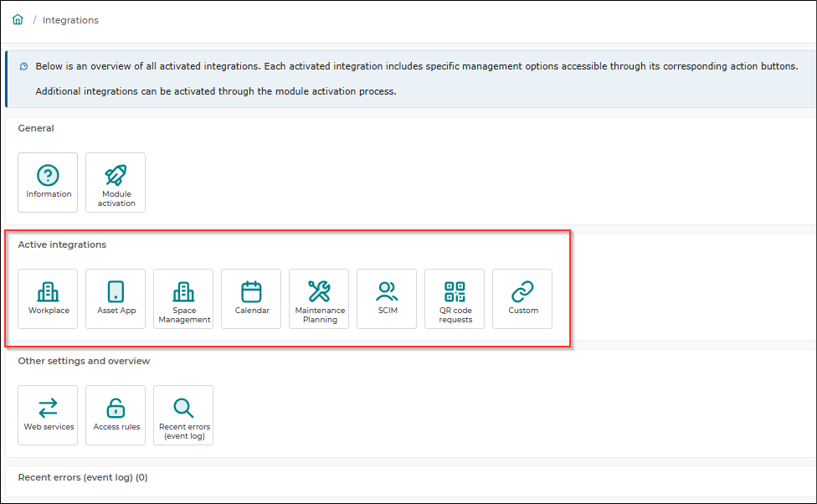Viewport: 817px width, 504px height.
Task: Click the 'Recent errors (event log) (0)' heading
Action: point(83,477)
